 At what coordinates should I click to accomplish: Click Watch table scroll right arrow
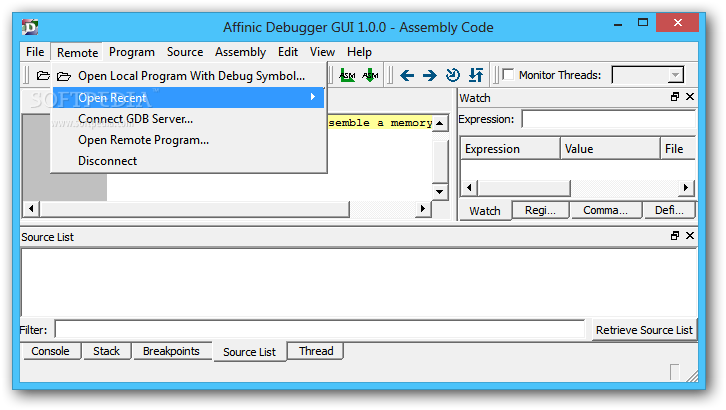pos(686,187)
